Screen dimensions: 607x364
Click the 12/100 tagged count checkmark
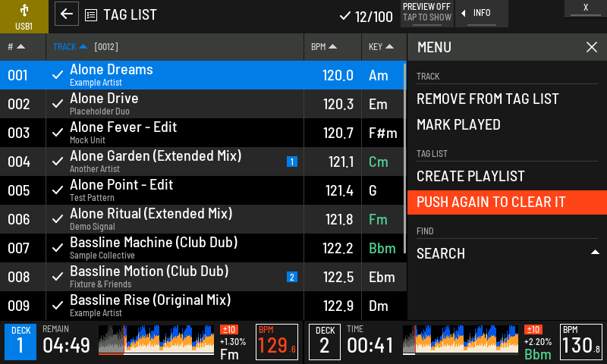(344, 16)
